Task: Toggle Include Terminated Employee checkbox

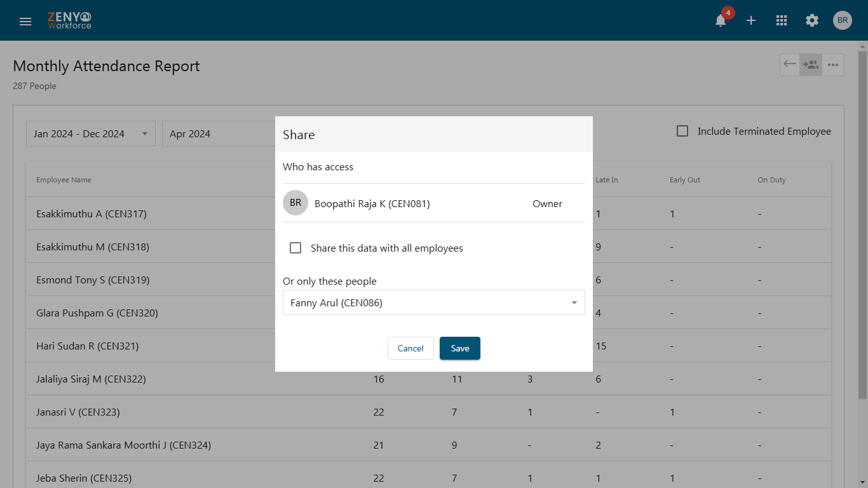Action: tap(682, 131)
